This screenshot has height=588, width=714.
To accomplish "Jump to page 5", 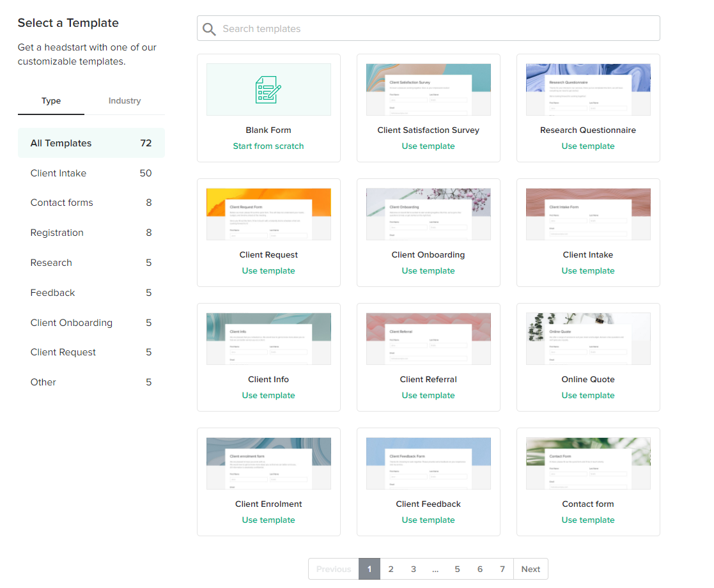I will coord(457,569).
